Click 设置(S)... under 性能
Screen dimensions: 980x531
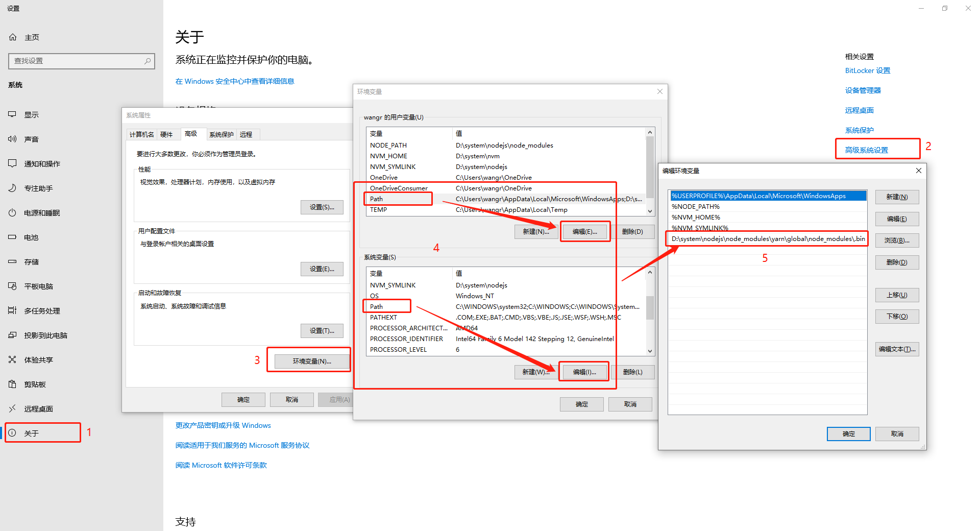[322, 207]
